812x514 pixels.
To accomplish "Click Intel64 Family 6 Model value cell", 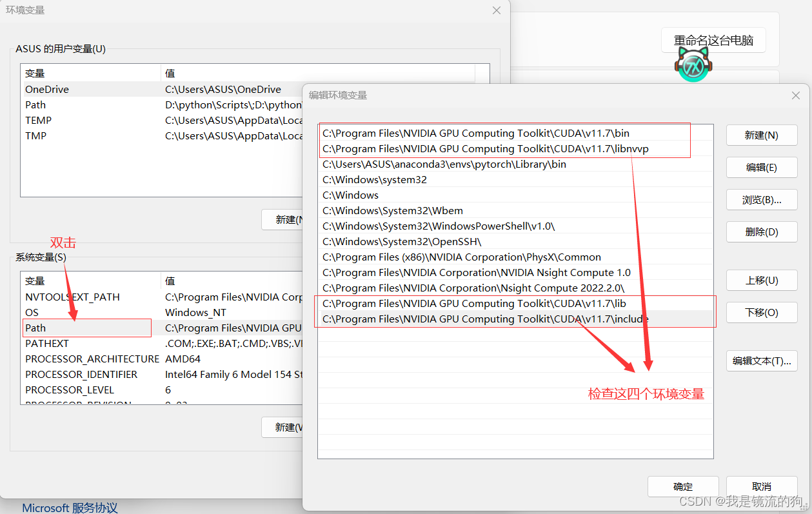I will (x=233, y=375).
